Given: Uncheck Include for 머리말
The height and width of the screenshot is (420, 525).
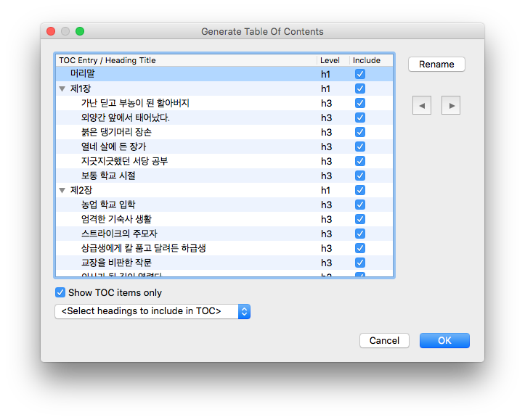Looking at the screenshot, I should (360, 74).
